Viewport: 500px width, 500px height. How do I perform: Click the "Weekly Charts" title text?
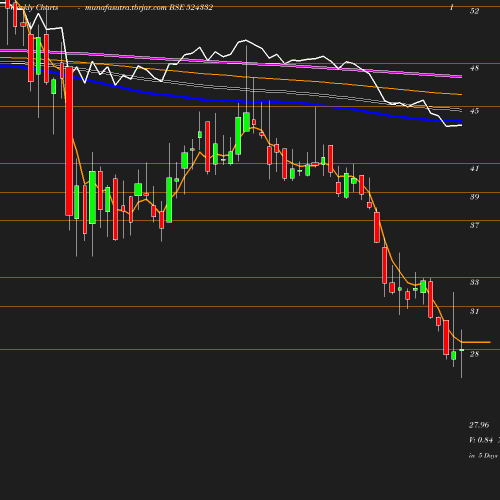point(33,7)
